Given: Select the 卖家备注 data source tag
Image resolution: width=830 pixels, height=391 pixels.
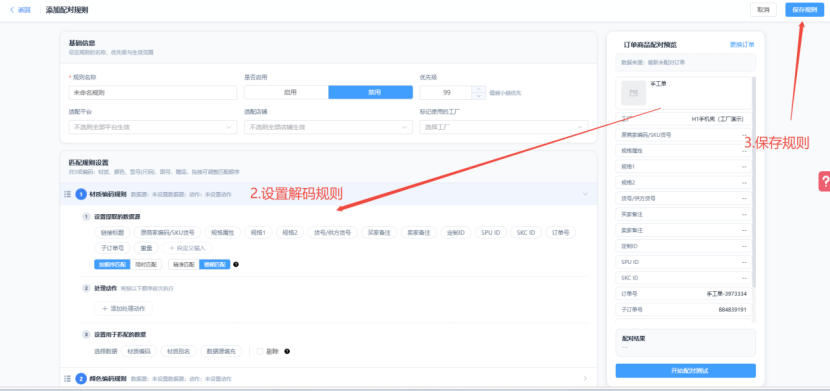Looking at the screenshot, I should [419, 232].
